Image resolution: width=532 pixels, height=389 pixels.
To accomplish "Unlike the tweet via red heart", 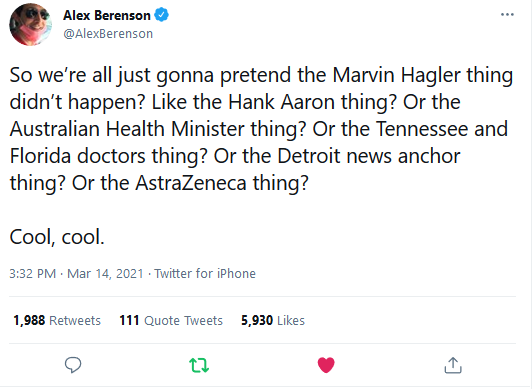I will tap(326, 365).
